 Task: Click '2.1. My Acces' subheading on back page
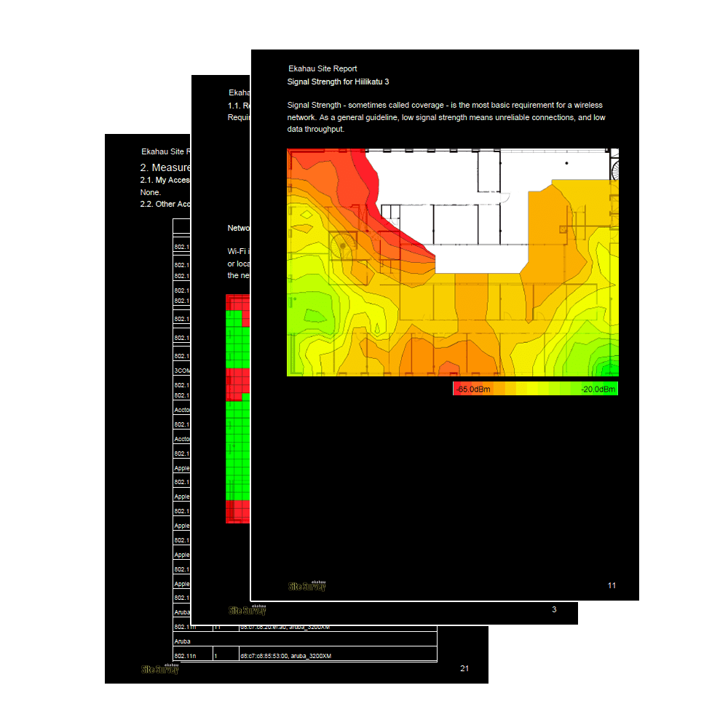tap(165, 180)
